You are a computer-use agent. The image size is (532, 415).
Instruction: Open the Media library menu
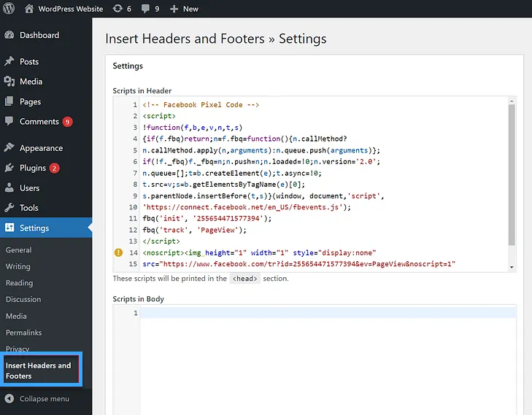tap(31, 82)
